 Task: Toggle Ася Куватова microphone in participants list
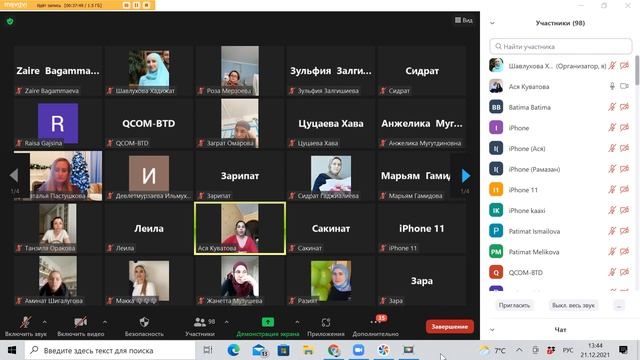click(612, 86)
